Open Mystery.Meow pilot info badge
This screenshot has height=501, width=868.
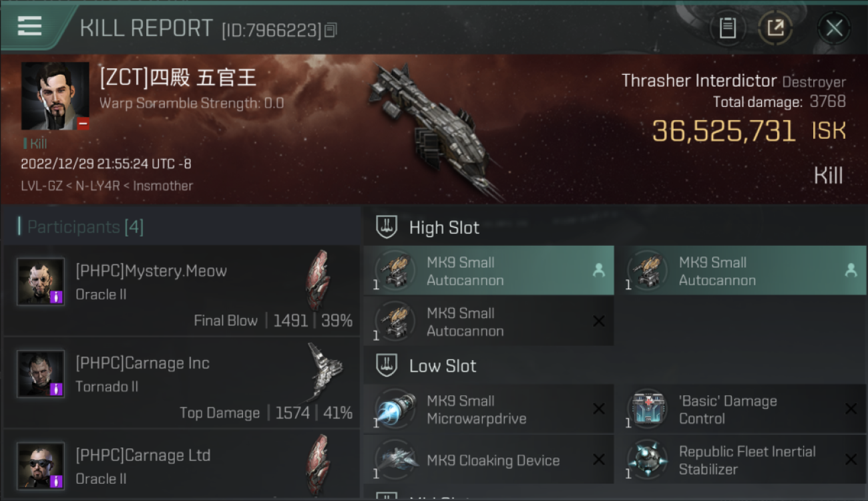(x=56, y=296)
